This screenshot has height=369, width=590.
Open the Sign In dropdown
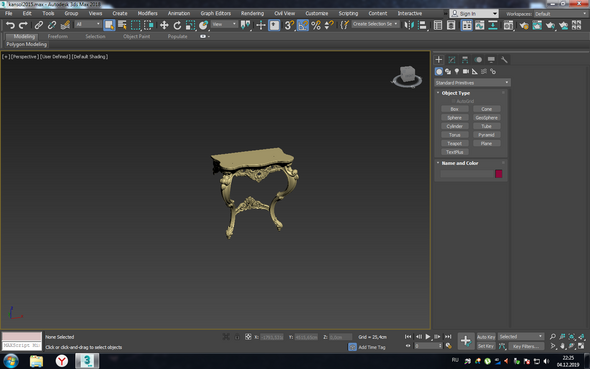(474, 14)
